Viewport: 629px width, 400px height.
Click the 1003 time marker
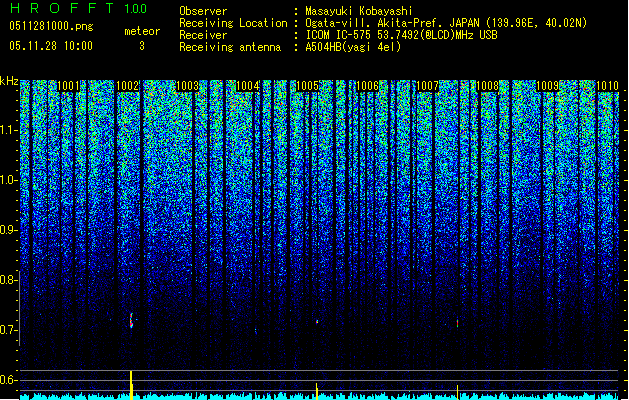click(x=187, y=86)
